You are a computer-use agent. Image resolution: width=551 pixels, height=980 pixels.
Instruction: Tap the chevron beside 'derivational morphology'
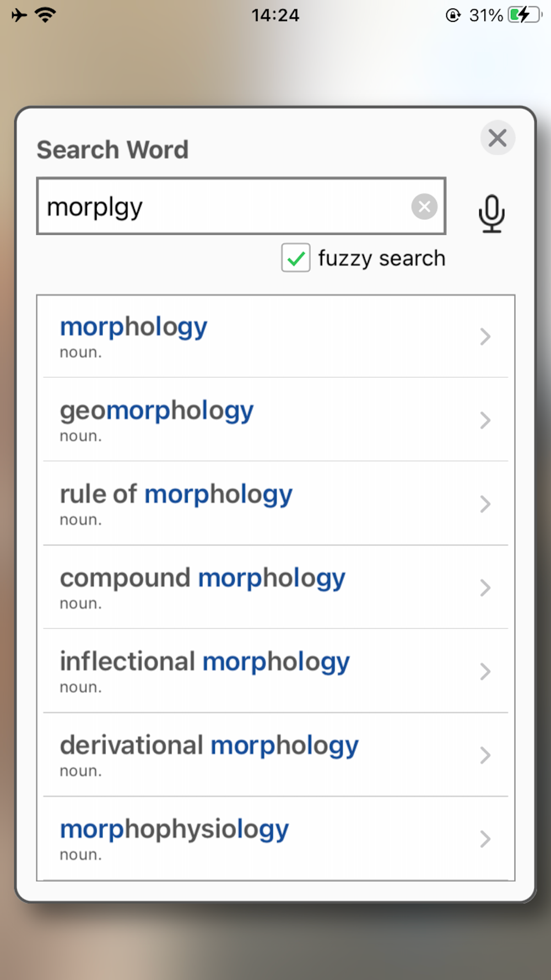(485, 756)
